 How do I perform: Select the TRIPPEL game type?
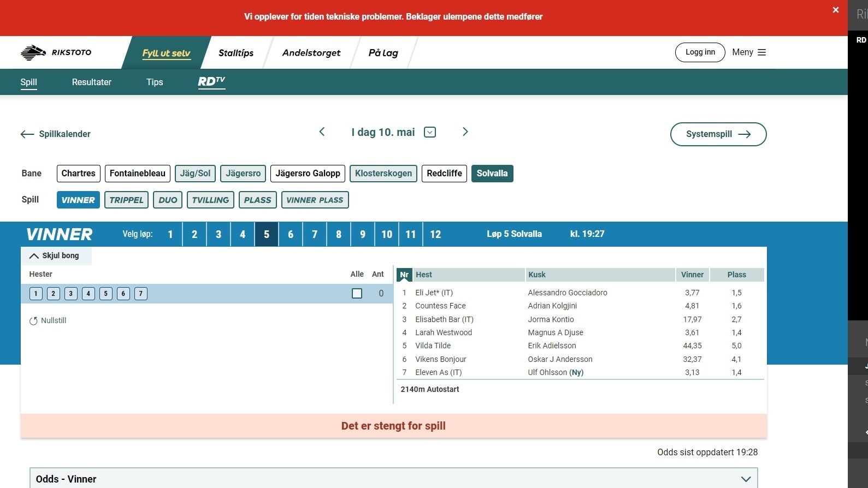coord(126,200)
